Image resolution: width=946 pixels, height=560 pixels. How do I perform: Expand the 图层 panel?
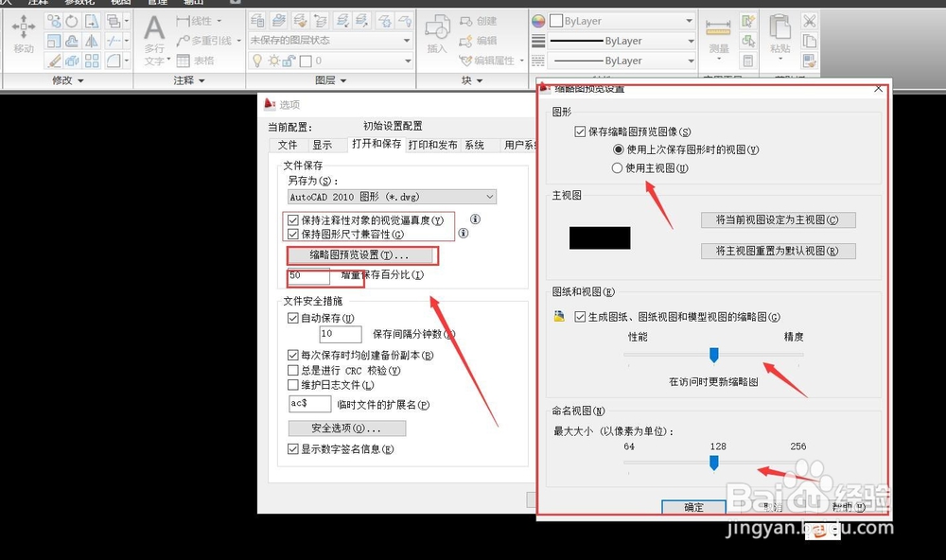[330, 80]
